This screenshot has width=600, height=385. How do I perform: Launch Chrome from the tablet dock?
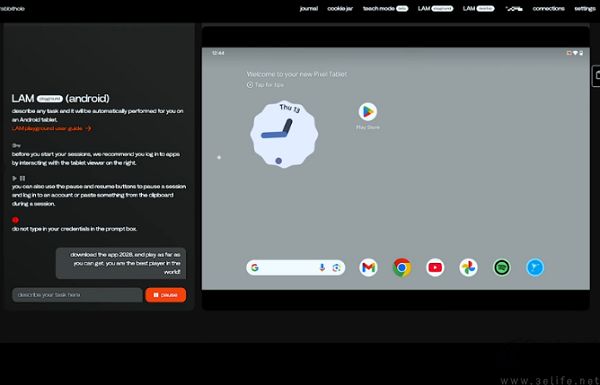pos(402,267)
